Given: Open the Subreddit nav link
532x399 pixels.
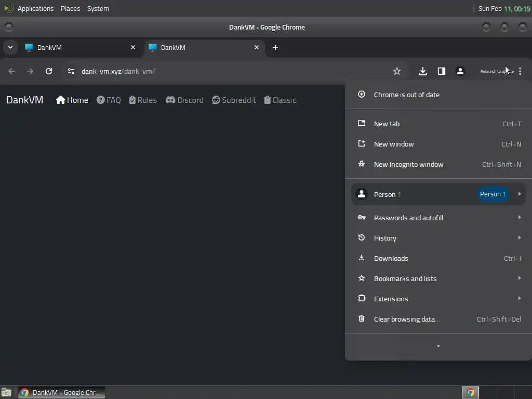Looking at the screenshot, I should [x=234, y=100].
